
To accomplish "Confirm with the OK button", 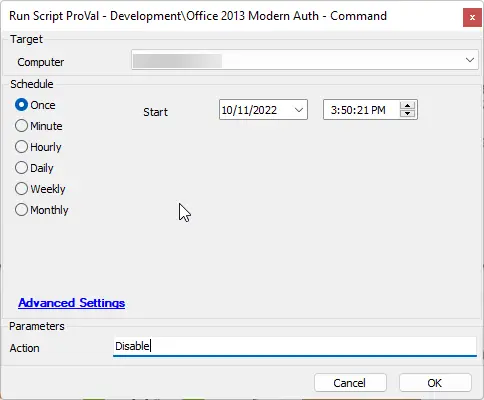I will click(435, 383).
